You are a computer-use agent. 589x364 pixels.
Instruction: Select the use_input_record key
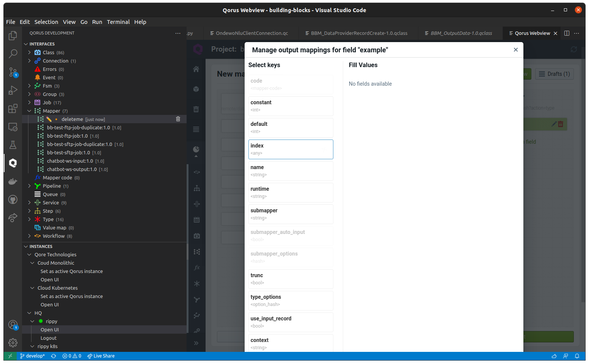coord(291,322)
